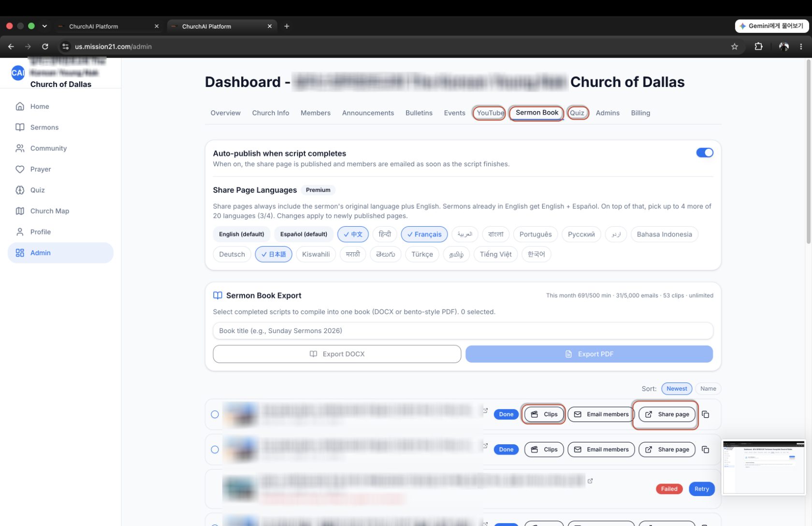
Task: Reload the page in browser
Action: pos(45,46)
